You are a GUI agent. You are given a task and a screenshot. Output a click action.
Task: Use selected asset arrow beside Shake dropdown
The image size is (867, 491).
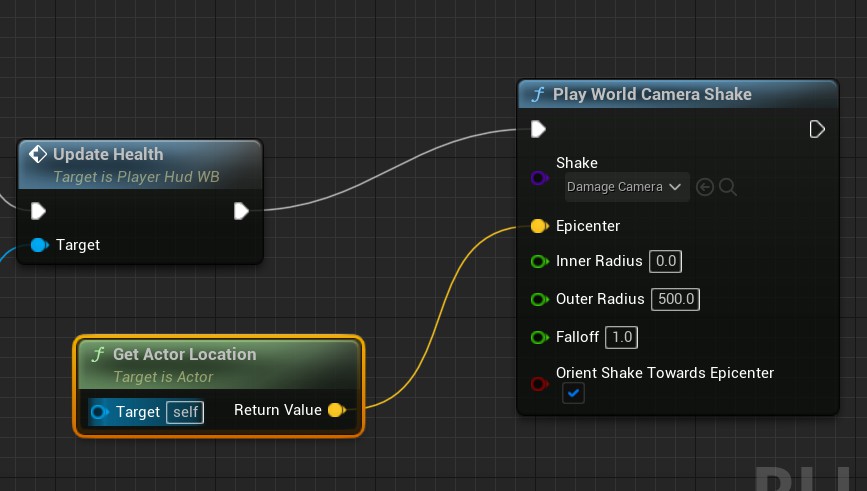coord(705,187)
